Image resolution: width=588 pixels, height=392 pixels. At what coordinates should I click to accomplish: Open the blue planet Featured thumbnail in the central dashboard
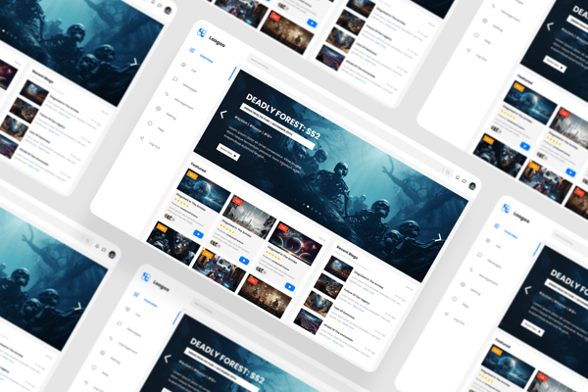[204, 190]
